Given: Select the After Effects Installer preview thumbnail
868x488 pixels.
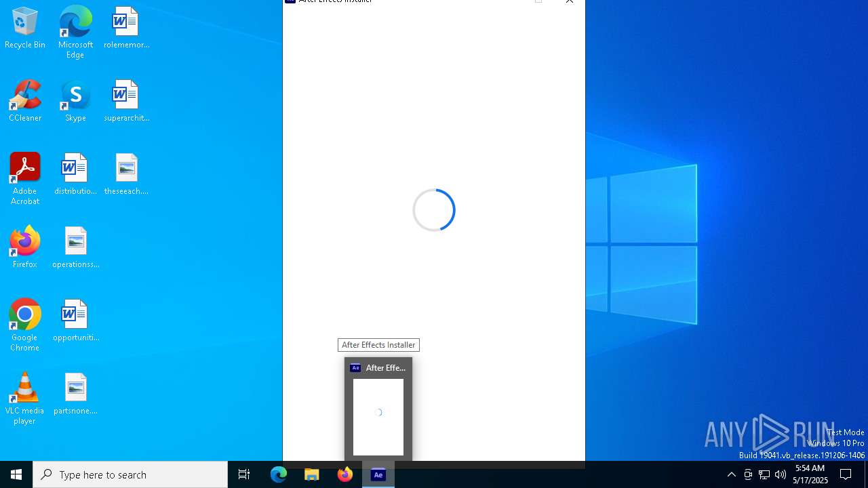Looking at the screenshot, I should click(378, 409).
